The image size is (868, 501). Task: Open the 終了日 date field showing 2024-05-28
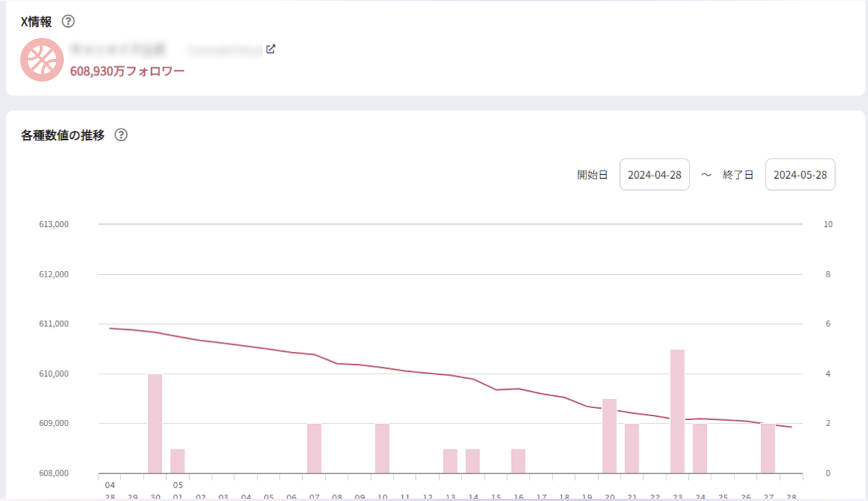800,175
